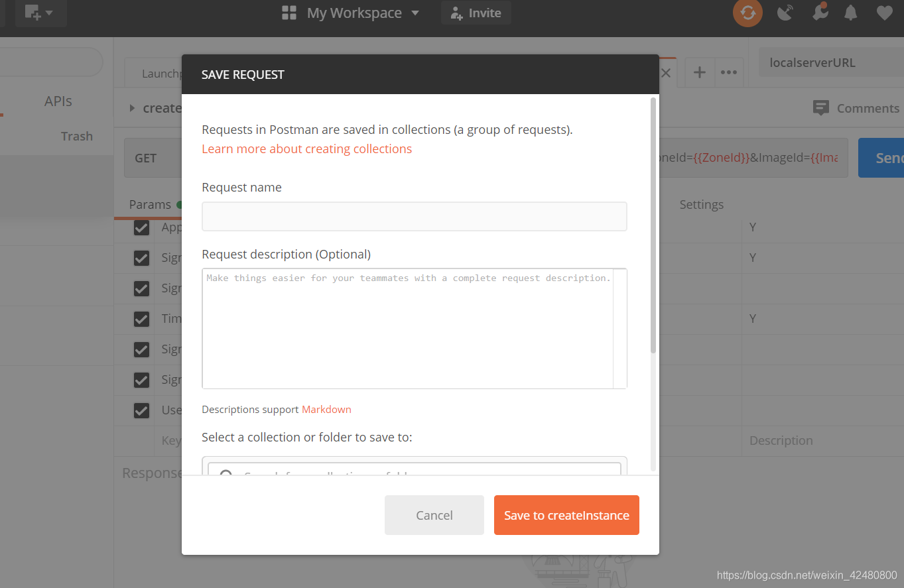Viewport: 904px width, 588px height.
Task: Switch to the Params tab
Action: click(150, 204)
